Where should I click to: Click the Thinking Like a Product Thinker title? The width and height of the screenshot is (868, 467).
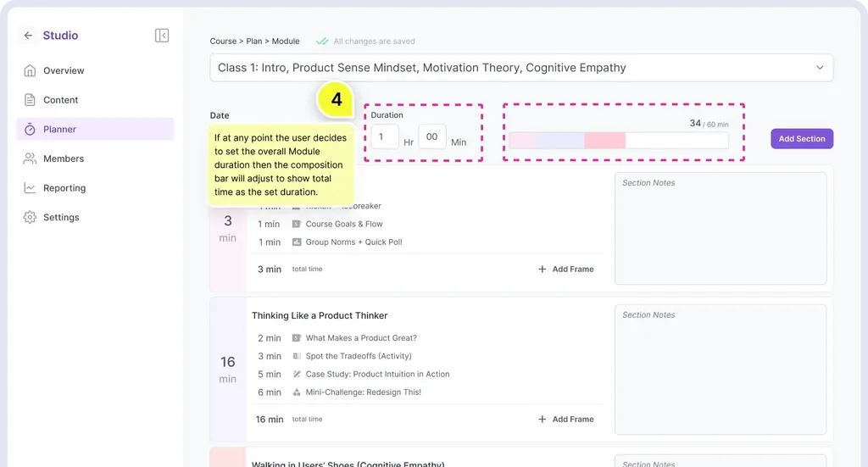point(320,315)
